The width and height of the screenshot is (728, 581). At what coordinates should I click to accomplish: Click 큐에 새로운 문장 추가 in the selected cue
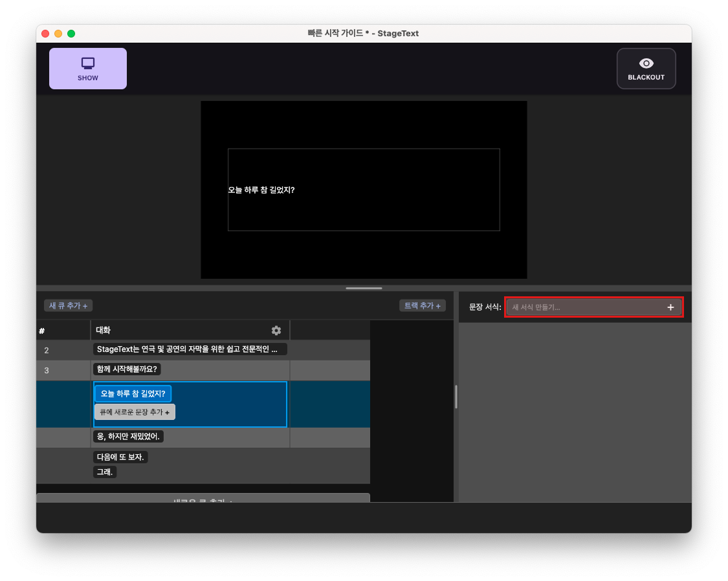click(135, 411)
